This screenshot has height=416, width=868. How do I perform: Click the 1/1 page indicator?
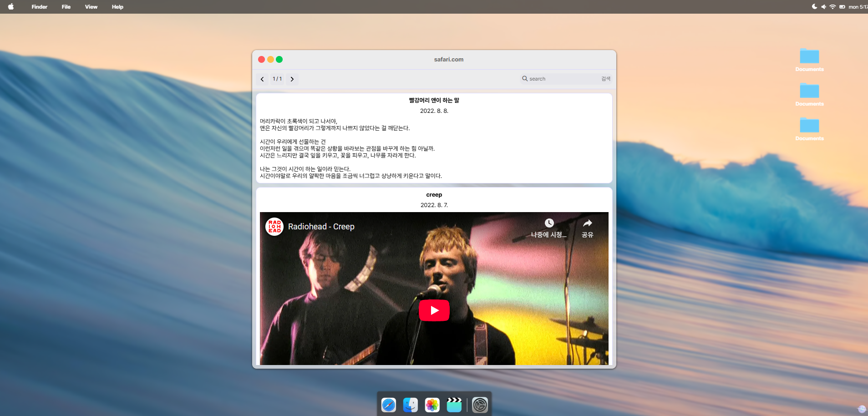click(x=277, y=79)
